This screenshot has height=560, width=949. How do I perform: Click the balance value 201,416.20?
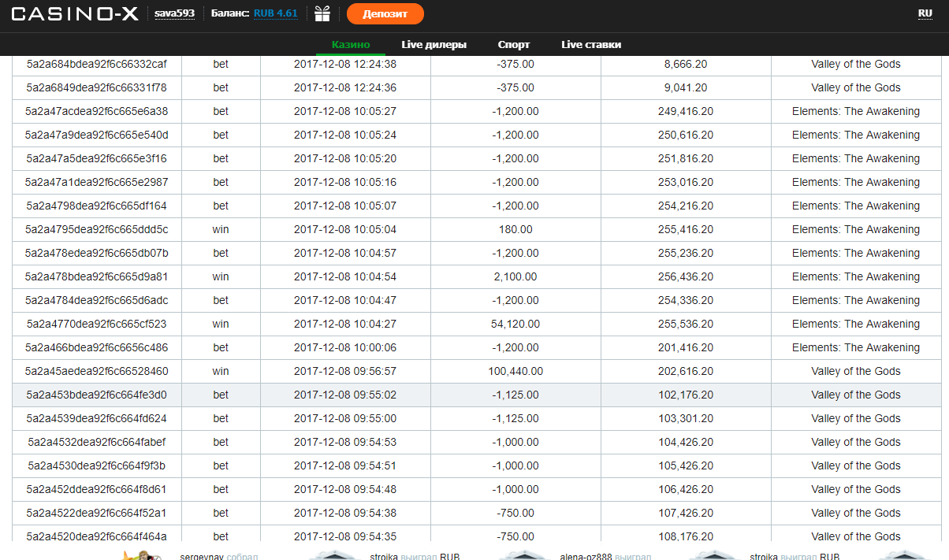(686, 347)
